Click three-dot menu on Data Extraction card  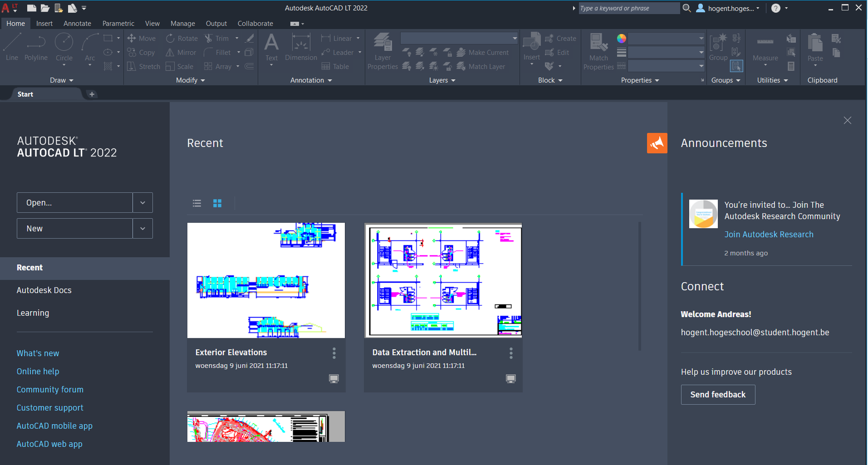pyautogui.click(x=511, y=353)
